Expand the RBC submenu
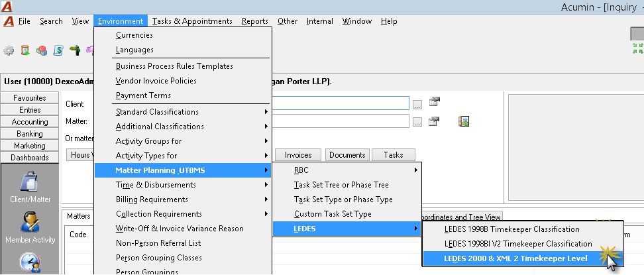Image resolution: width=644 pixels, height=275 pixels. (347, 170)
